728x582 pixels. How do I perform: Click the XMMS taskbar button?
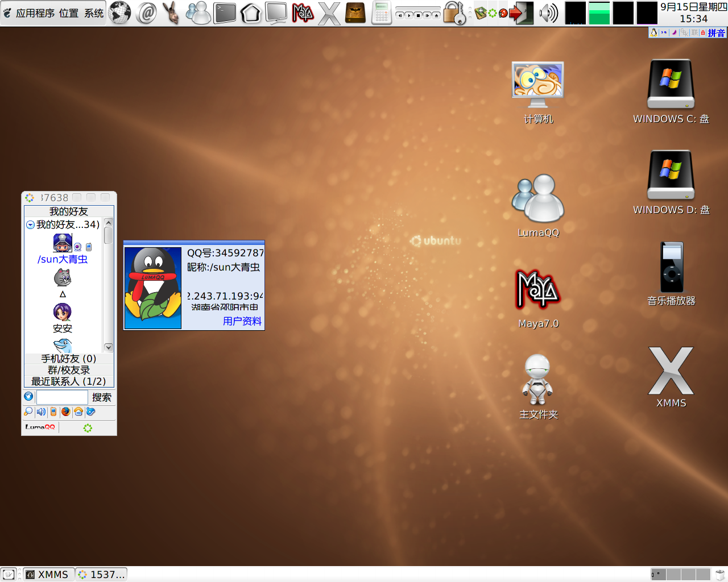(48, 575)
